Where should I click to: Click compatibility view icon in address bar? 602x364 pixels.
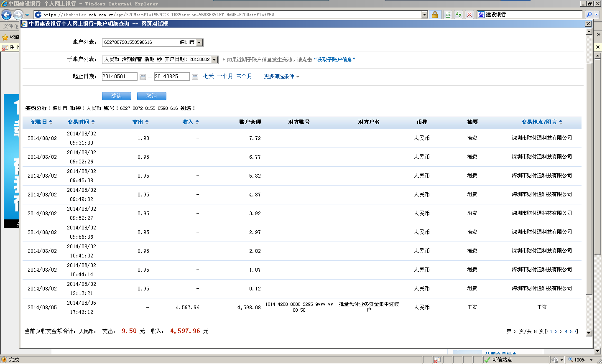(x=448, y=15)
